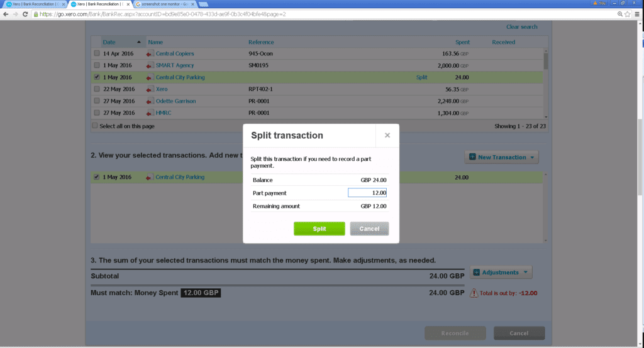Click the zoom magnifier icon in the address bar
The width and height of the screenshot is (644, 348).
point(619,14)
